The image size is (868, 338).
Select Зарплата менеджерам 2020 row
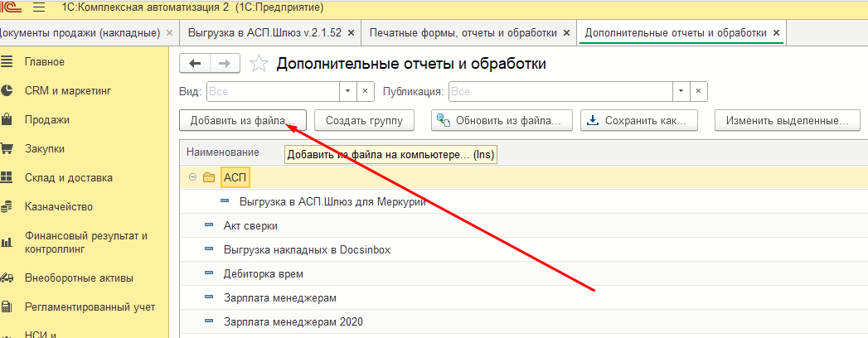coord(524,321)
